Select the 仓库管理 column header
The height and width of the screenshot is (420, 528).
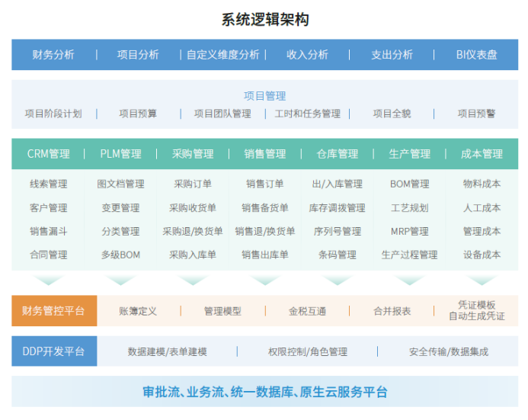pyautogui.click(x=338, y=154)
